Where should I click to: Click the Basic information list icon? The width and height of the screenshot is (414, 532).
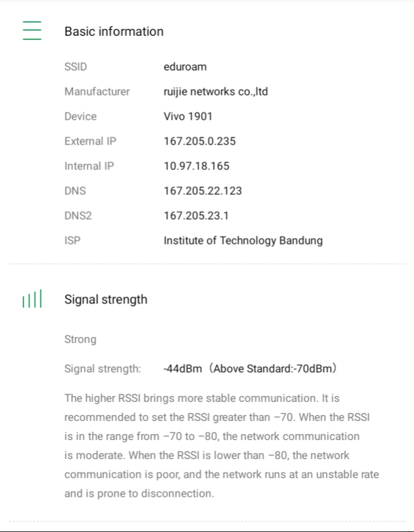click(32, 31)
